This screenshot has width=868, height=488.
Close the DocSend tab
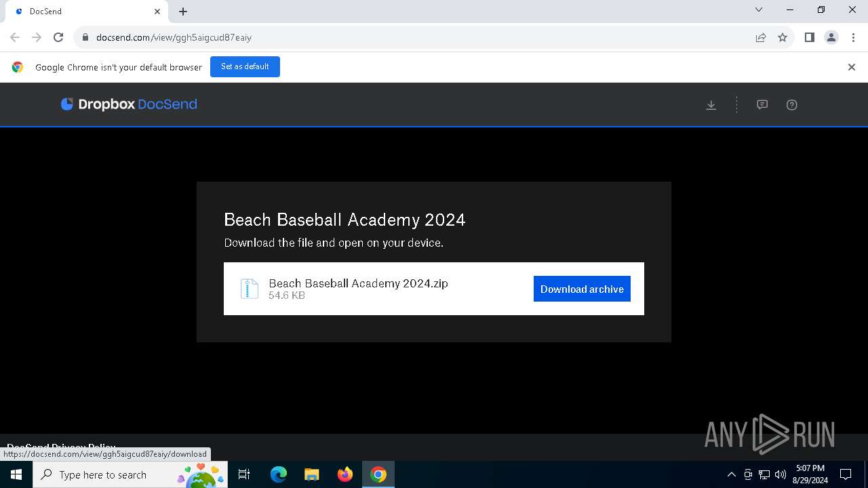tap(157, 12)
